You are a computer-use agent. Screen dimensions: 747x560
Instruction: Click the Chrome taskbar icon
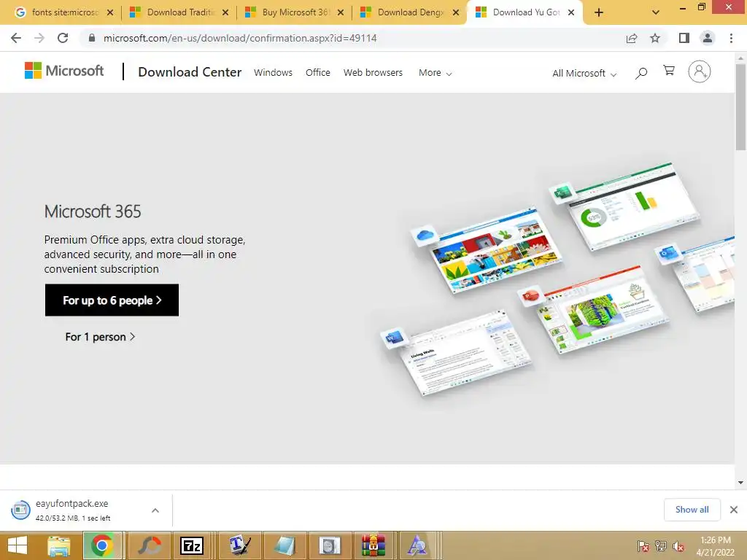click(102, 545)
